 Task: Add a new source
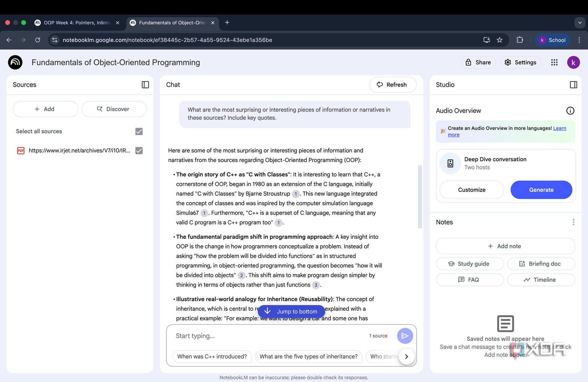[x=45, y=109]
